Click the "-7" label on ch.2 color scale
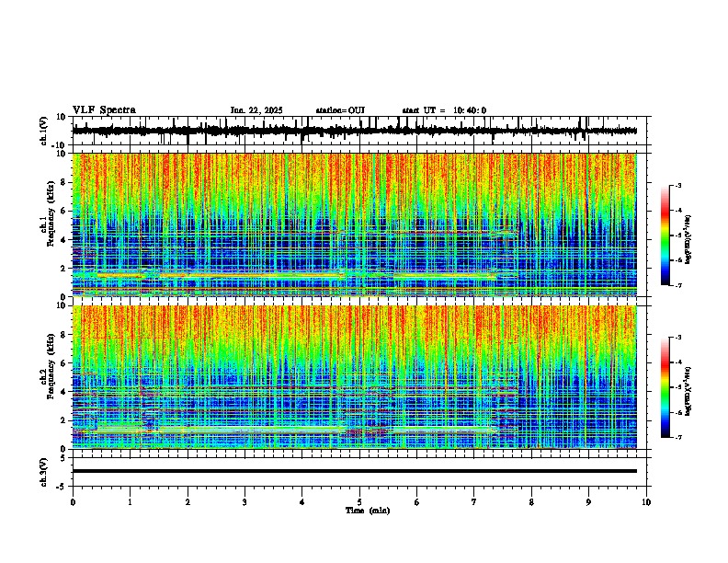 [x=677, y=437]
